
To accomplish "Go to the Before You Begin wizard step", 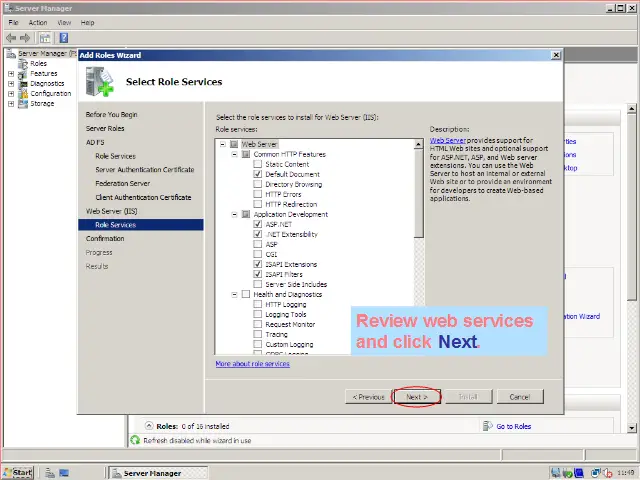I will pyautogui.click(x=111, y=115).
